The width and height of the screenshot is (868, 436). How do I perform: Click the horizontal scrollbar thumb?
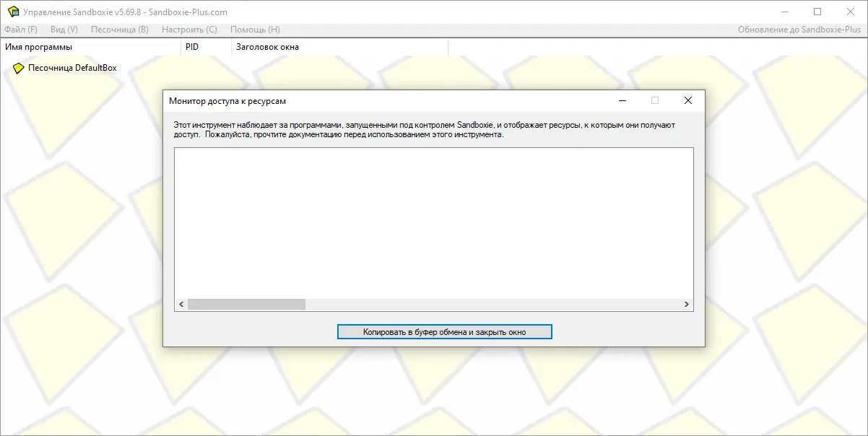[246, 305]
